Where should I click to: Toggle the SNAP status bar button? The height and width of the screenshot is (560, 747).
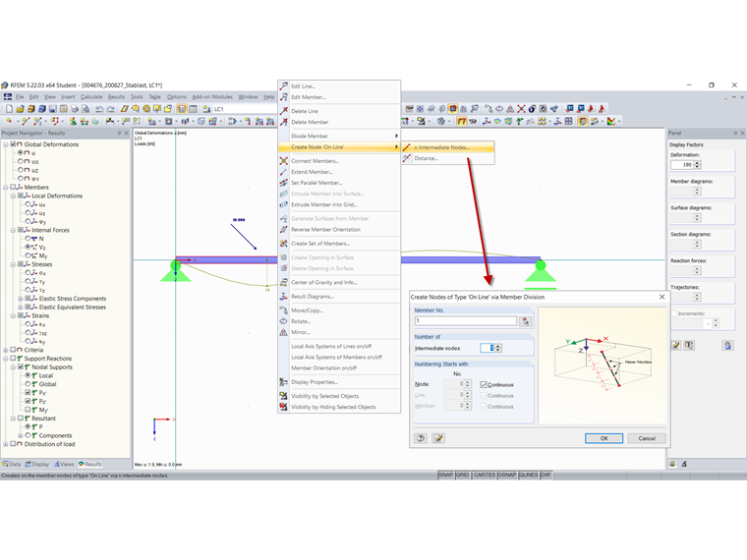pos(446,475)
